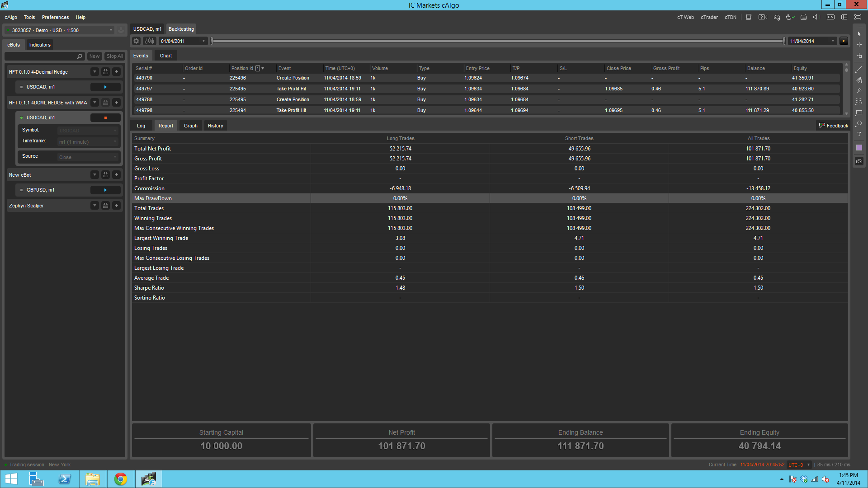Play the backtest with the orange button

tap(844, 41)
